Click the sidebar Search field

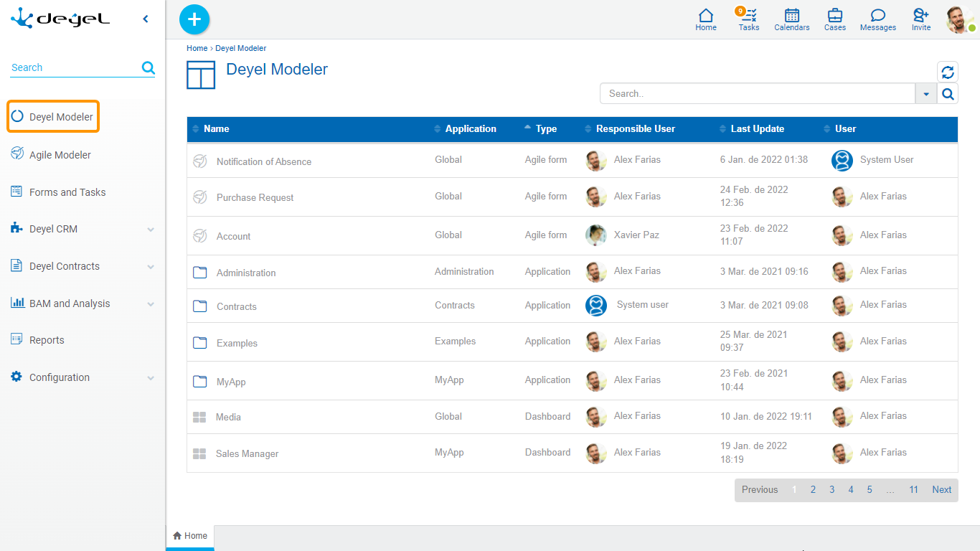pyautogui.click(x=75, y=67)
